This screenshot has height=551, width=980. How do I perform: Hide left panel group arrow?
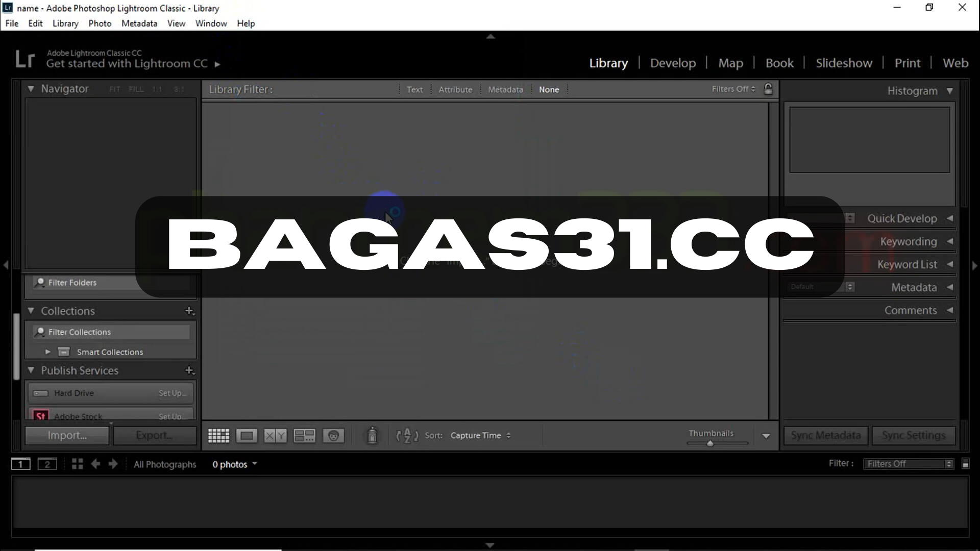click(x=6, y=265)
